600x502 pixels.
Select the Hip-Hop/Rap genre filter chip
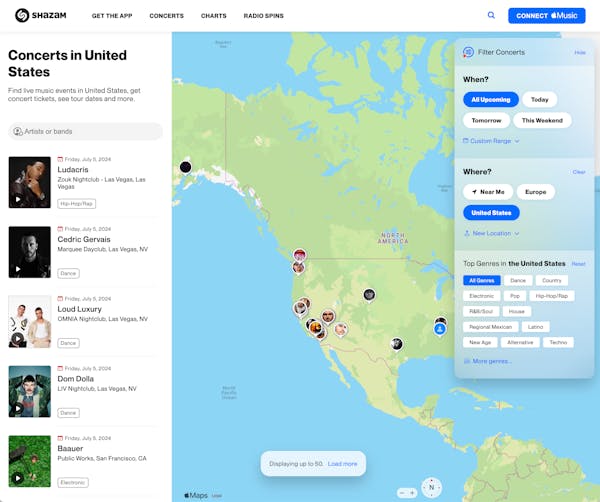[552, 296]
